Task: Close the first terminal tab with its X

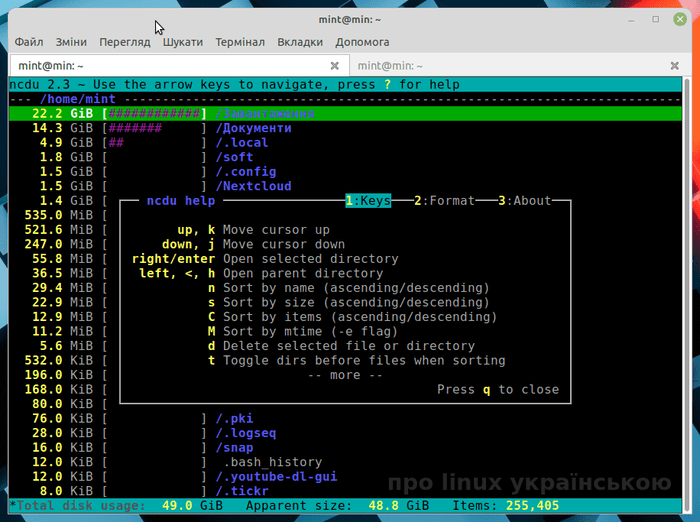Action: 334,66
